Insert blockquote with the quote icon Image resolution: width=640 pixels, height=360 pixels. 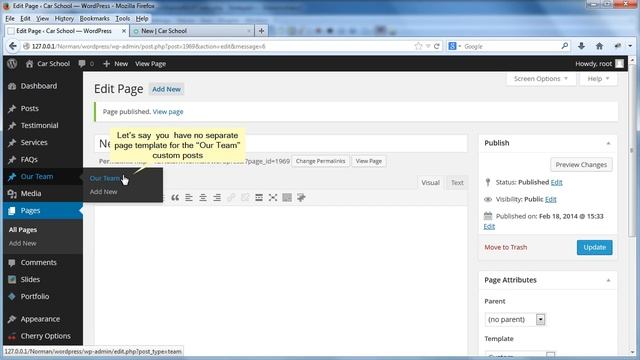point(175,198)
